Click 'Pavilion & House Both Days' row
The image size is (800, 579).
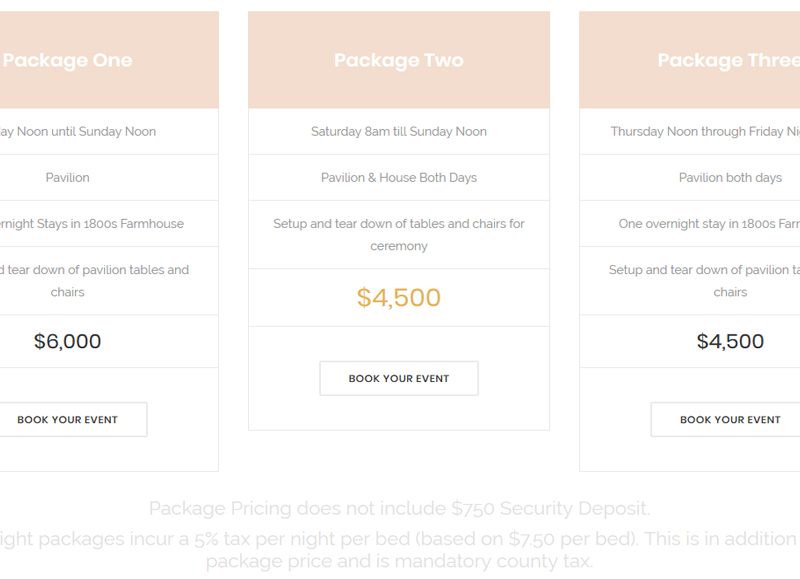point(399,178)
